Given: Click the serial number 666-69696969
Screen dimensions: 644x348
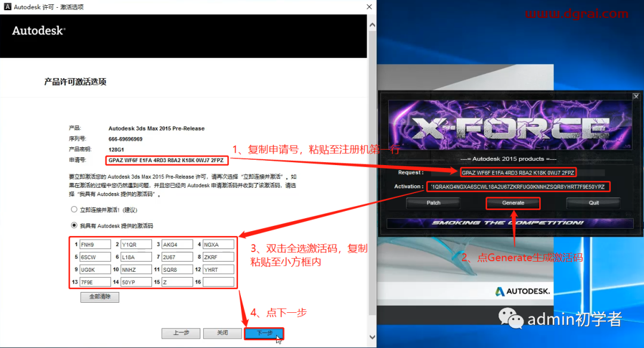Looking at the screenshot, I should coord(125,139).
